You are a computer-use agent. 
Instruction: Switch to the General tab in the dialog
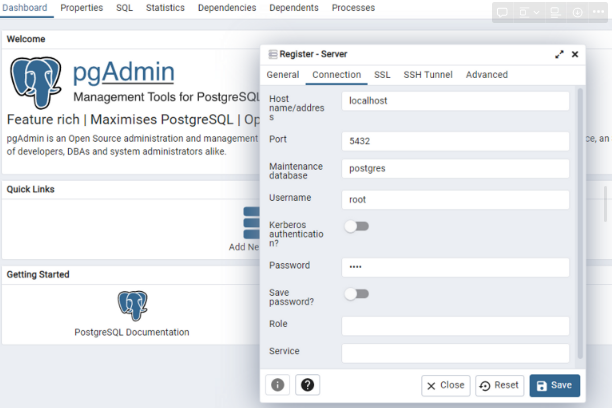283,75
